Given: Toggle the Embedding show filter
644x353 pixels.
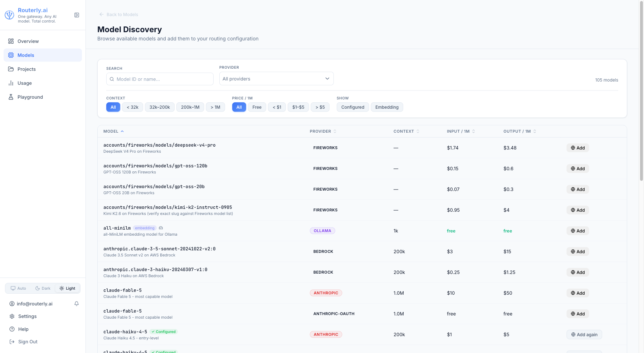Looking at the screenshot, I should 387,107.
